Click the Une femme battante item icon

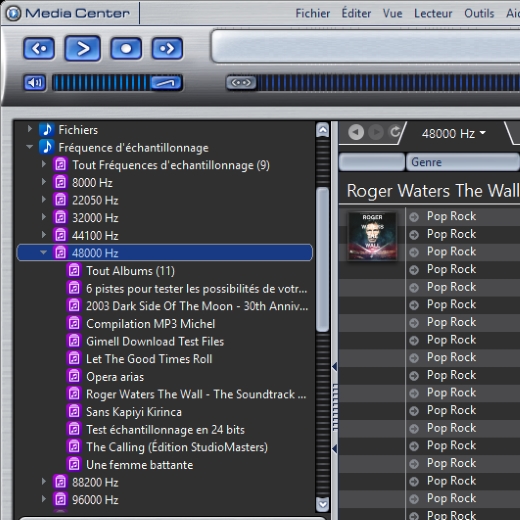coord(74,465)
